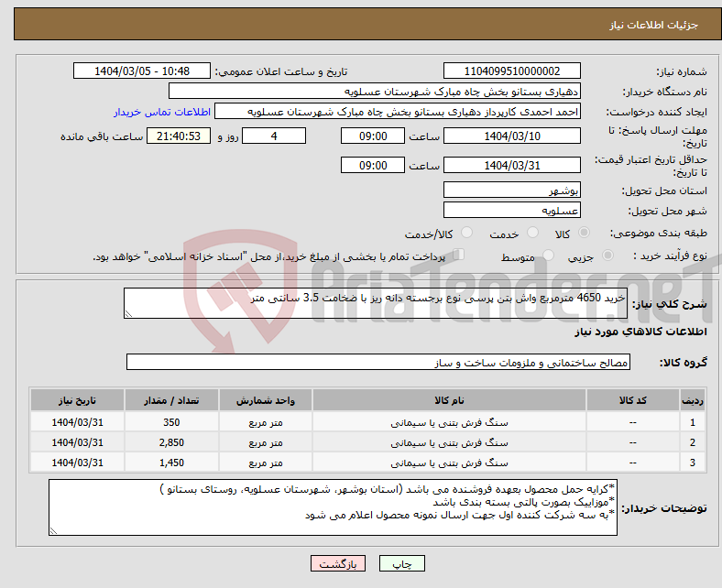Image resolution: width=722 pixels, height=588 pixels.
Task: Select the متوسط purchase type radio
Action: 548,256
